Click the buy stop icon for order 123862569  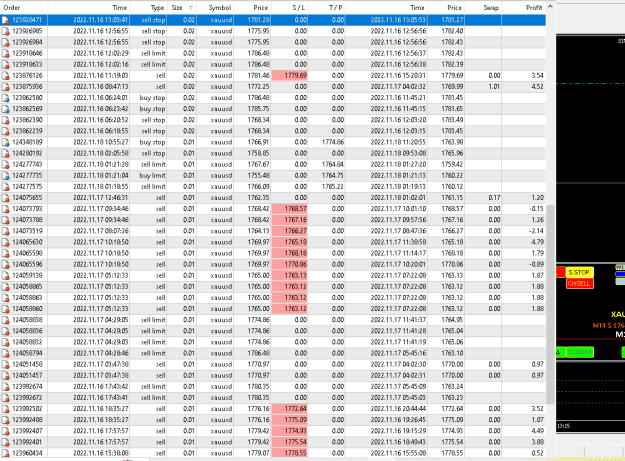6,109
